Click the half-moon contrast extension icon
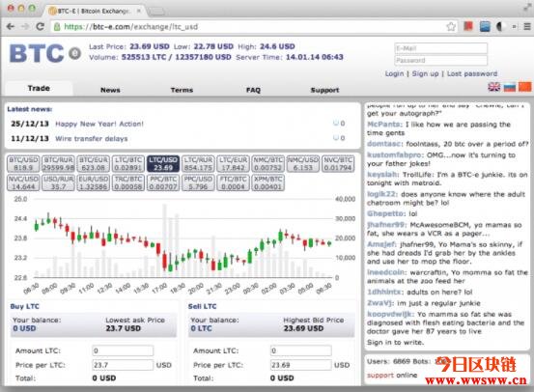Viewport: 534px width, 392px height. pos(499,27)
